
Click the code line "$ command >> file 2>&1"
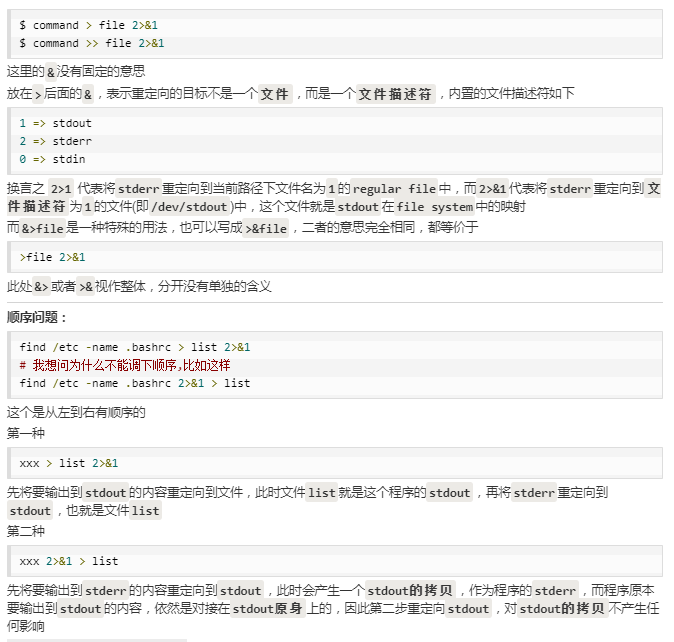(92, 43)
